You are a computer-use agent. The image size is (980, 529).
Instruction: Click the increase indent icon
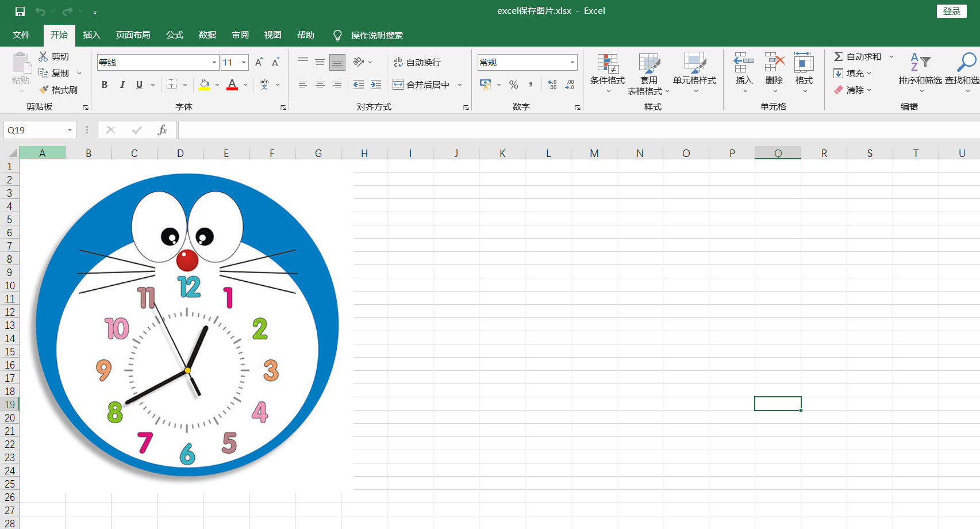click(x=376, y=85)
